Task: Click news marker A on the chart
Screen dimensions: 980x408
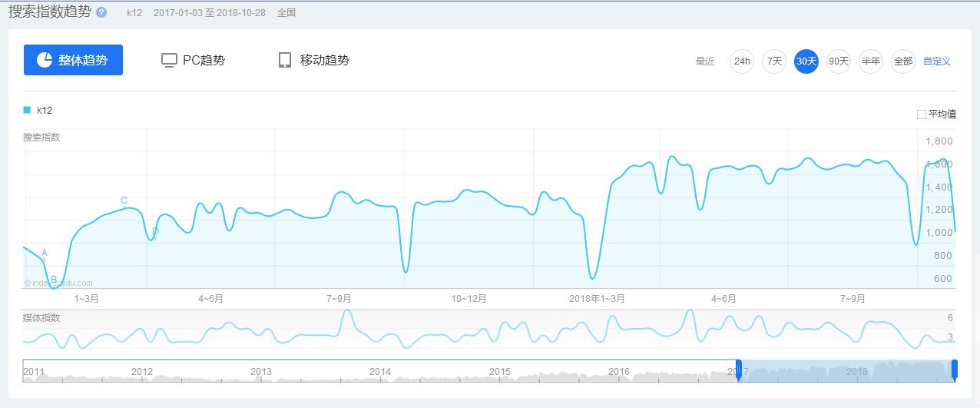Action: click(44, 253)
